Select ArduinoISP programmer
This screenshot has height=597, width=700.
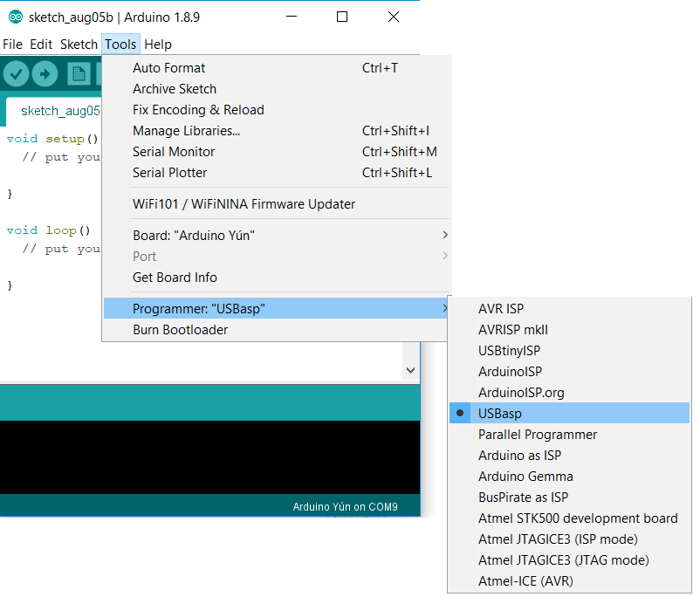(x=570, y=372)
